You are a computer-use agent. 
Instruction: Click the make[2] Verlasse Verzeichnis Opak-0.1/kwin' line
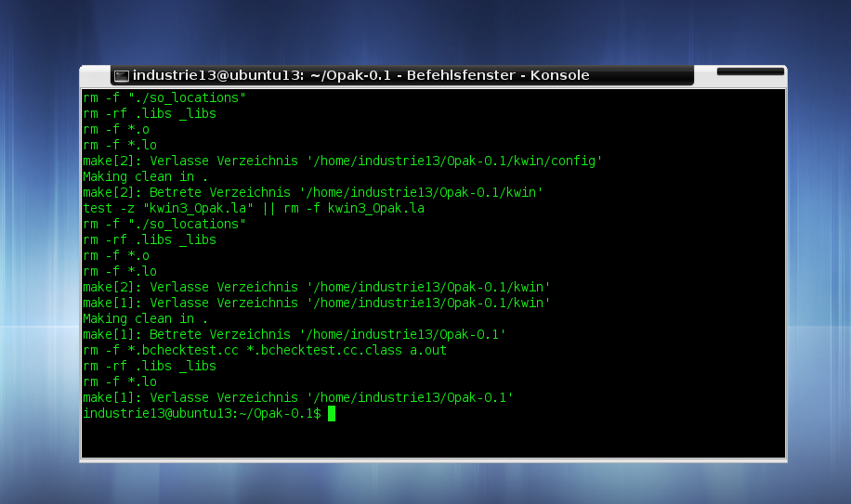(317, 287)
